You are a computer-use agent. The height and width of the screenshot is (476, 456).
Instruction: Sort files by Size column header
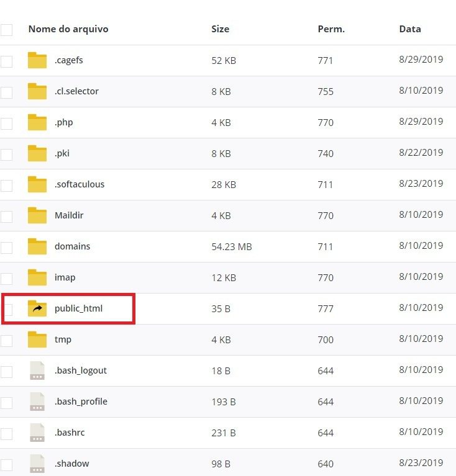tap(221, 29)
